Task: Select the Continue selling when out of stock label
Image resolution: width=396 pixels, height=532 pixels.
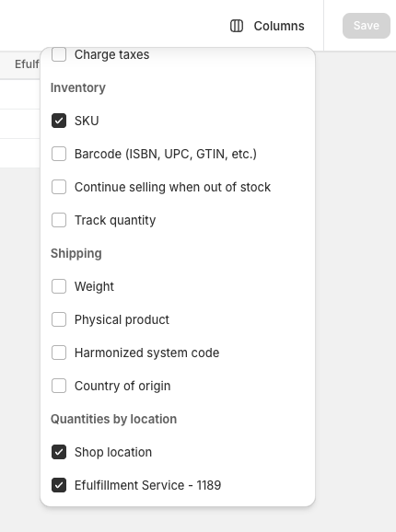Action: click(x=172, y=187)
